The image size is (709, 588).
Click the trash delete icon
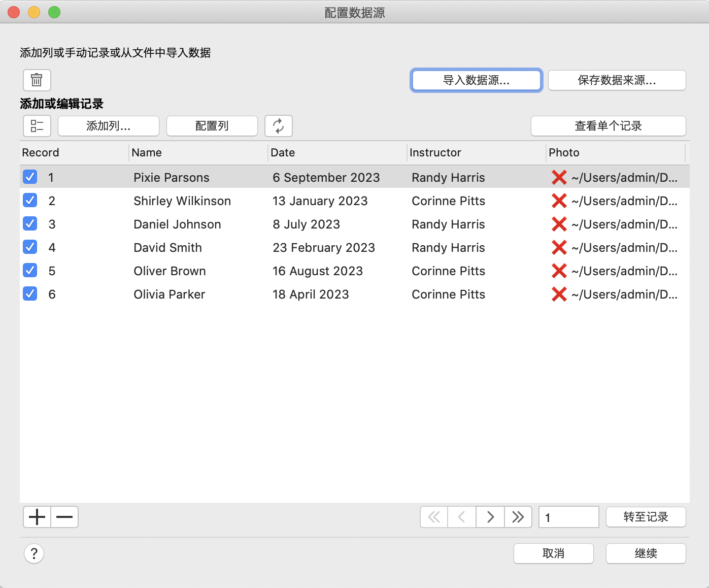point(37,80)
